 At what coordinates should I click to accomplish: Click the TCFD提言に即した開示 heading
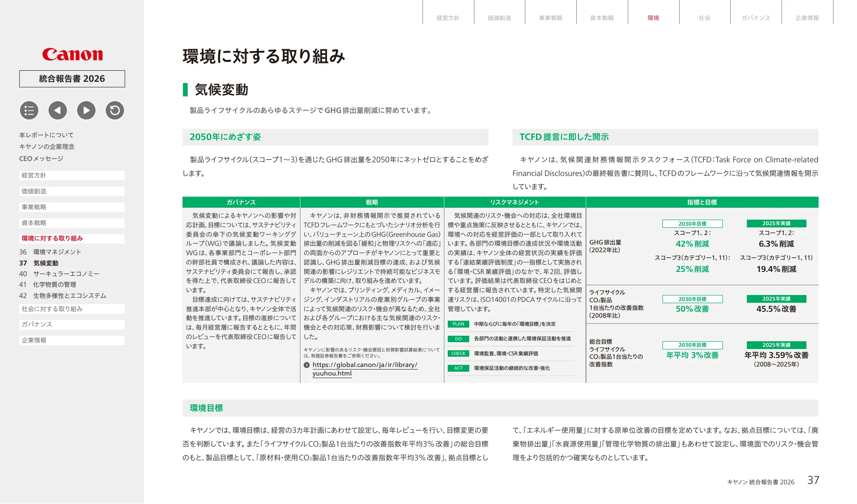(x=564, y=137)
